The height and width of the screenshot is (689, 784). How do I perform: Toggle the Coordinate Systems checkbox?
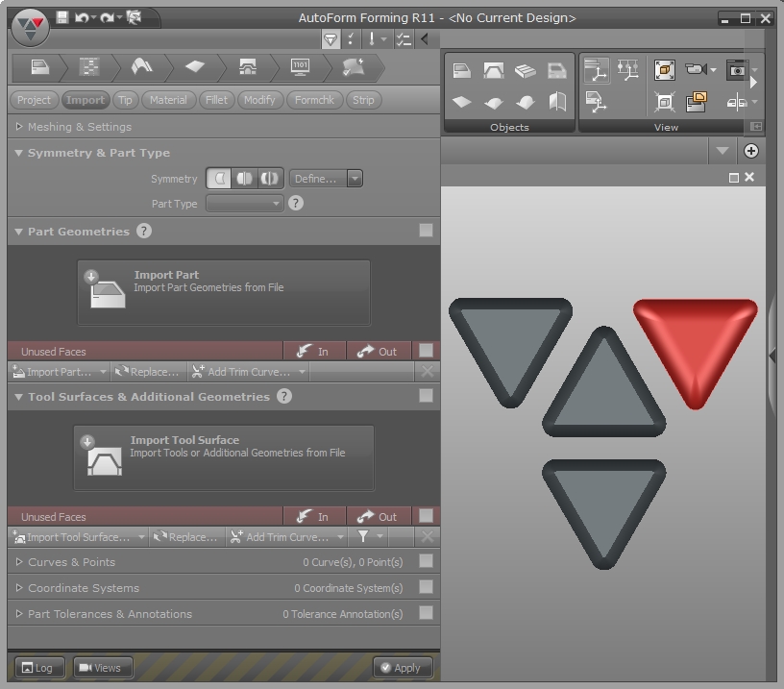(x=426, y=587)
